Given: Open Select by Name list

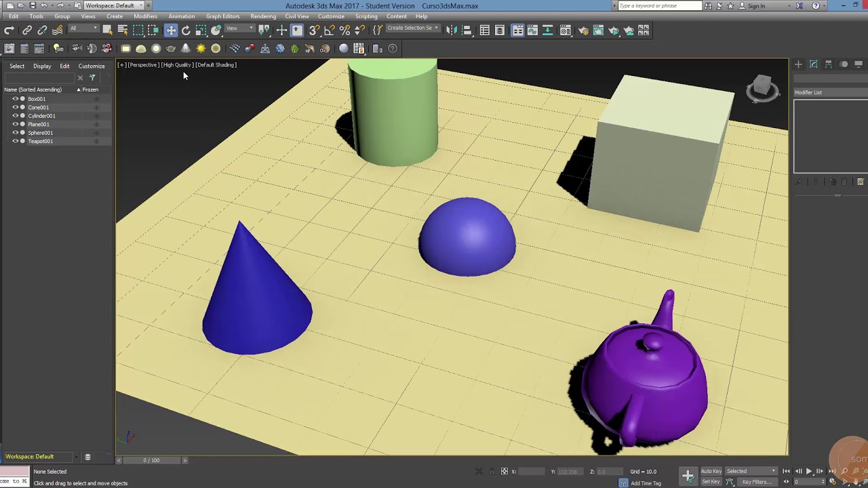Looking at the screenshot, I should (123, 30).
